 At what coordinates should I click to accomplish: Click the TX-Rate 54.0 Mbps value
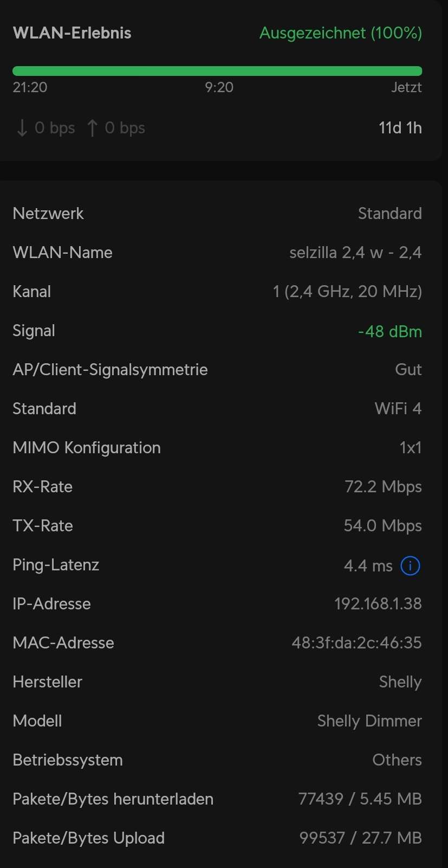click(382, 525)
